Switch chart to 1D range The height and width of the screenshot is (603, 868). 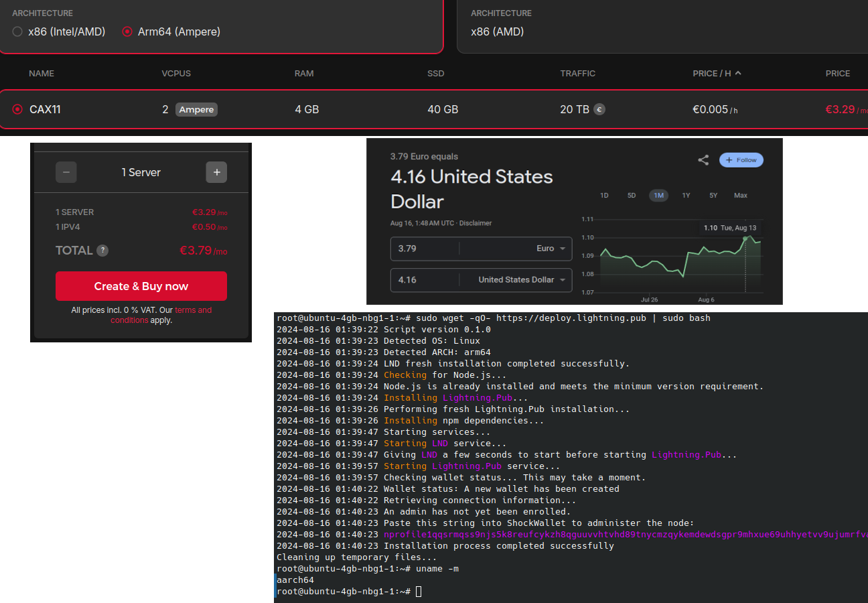click(604, 196)
